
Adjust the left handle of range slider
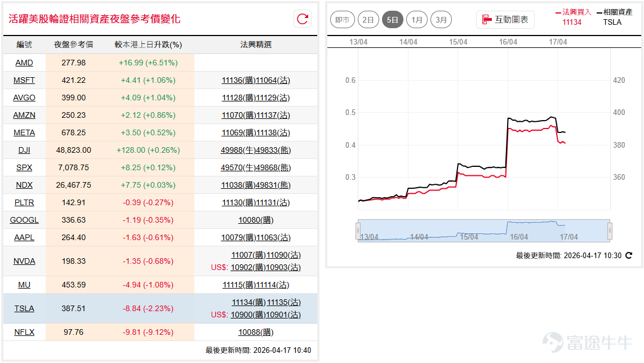(358, 231)
